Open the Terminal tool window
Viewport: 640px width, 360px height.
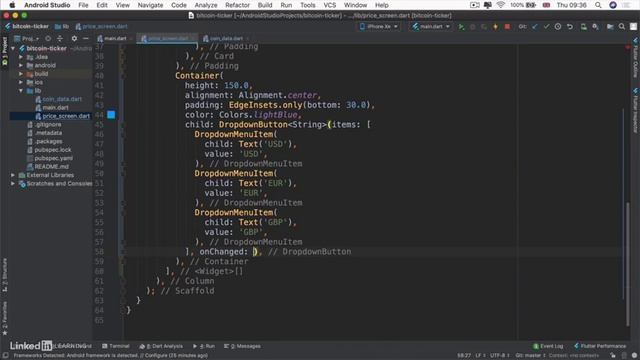(116, 346)
